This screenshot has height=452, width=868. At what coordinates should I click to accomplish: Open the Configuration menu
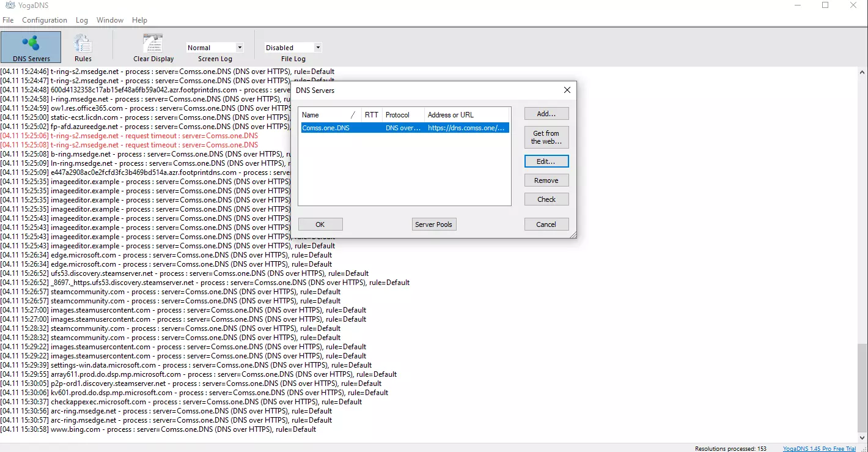[x=45, y=20]
